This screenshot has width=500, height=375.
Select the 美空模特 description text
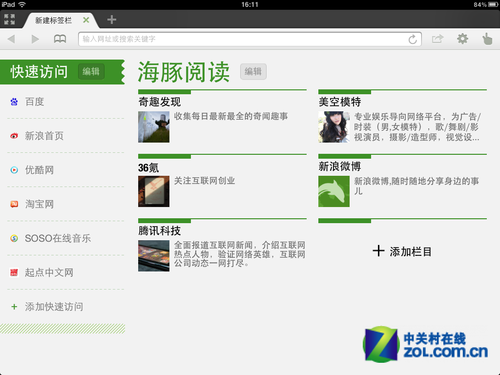tap(417, 127)
